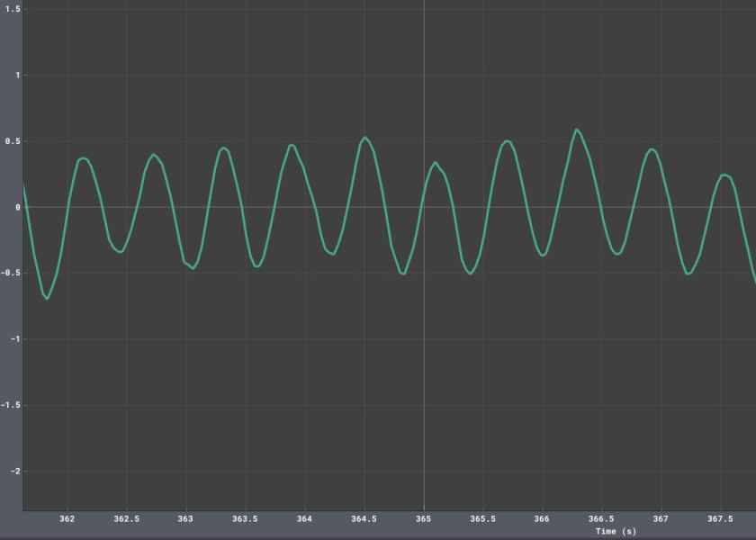
Task: Click the 363.5 time axis label
Action: (245, 518)
